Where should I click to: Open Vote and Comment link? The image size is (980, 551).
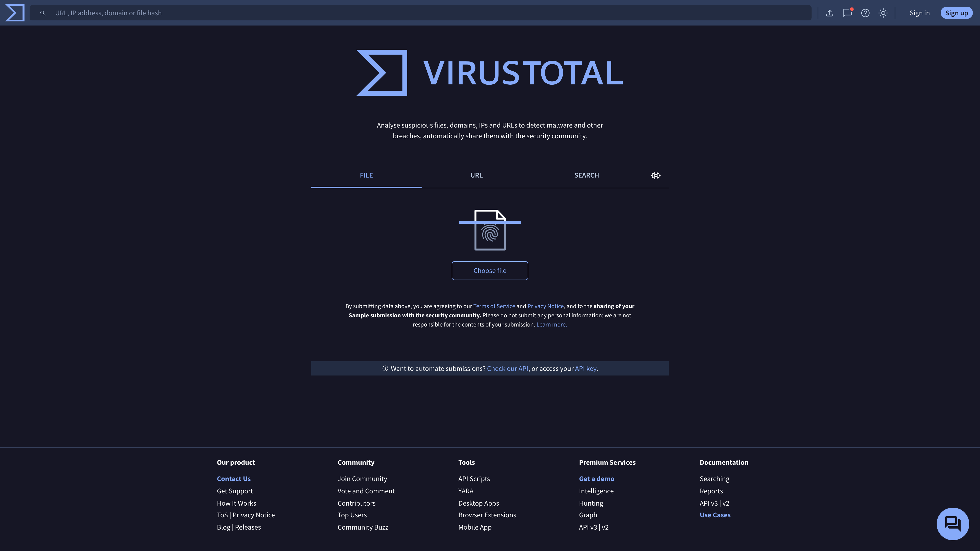[366, 491]
